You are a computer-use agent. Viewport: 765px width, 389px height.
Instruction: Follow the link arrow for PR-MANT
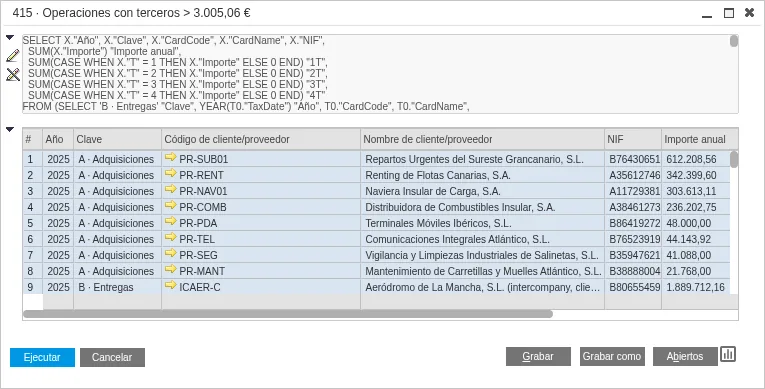pyautogui.click(x=170, y=269)
